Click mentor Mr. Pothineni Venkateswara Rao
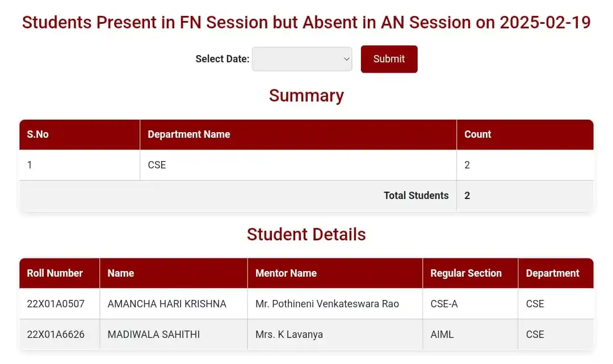Screen dimensions: 613x364 click(328, 304)
